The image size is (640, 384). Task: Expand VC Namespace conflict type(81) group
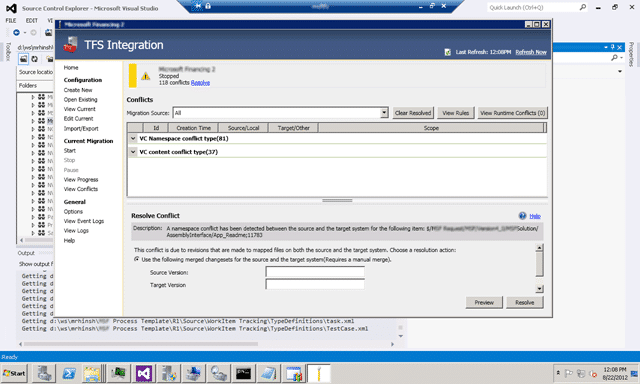pyautogui.click(x=133, y=138)
